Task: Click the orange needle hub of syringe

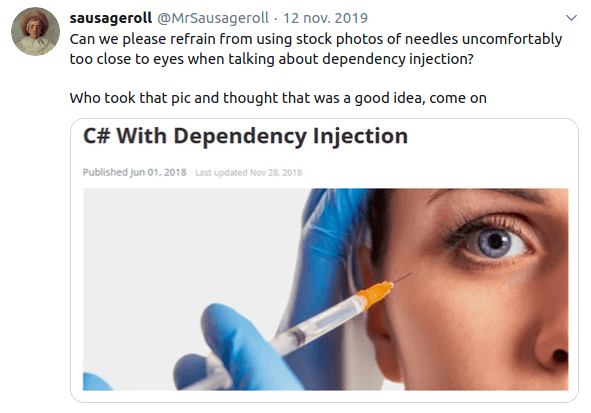Action: coord(375,294)
